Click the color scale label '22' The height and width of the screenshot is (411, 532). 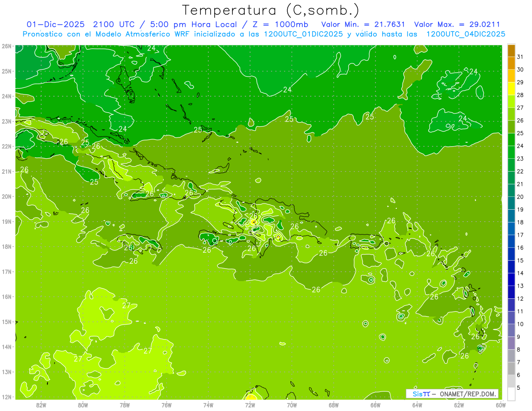click(520, 172)
